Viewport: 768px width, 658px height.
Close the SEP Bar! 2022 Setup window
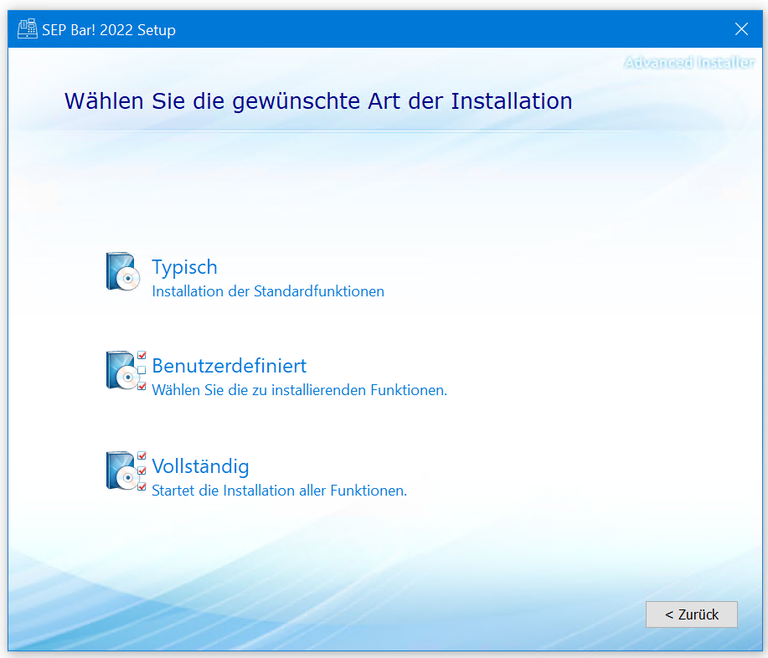click(741, 29)
